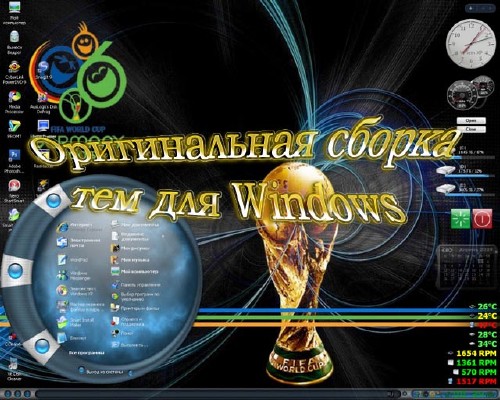The image size is (500, 400).
Task: Open Printers and Faxes in start menu
Action: pyautogui.click(x=135, y=308)
